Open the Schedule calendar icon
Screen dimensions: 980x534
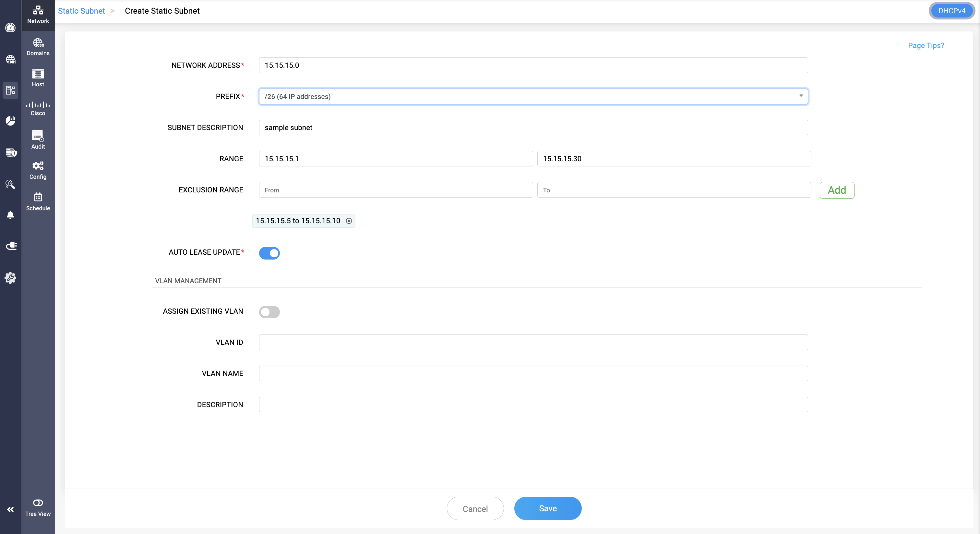pyautogui.click(x=38, y=201)
